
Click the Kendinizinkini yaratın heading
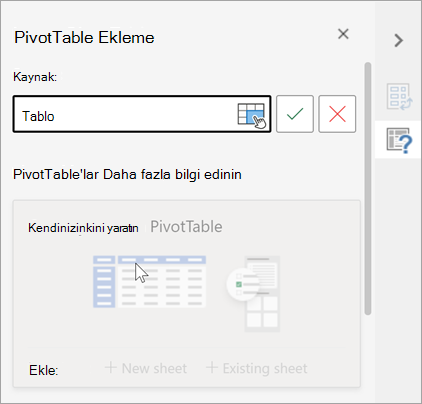[x=83, y=228]
